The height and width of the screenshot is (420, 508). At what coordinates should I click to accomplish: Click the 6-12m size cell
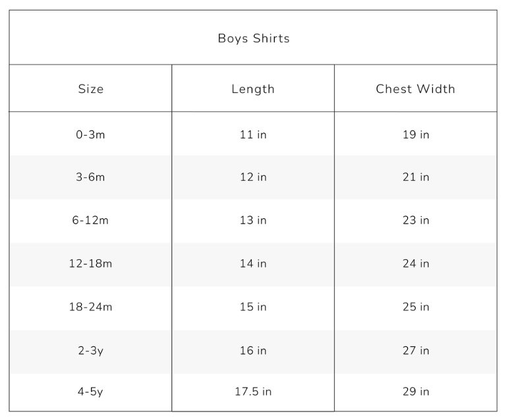[x=91, y=220]
